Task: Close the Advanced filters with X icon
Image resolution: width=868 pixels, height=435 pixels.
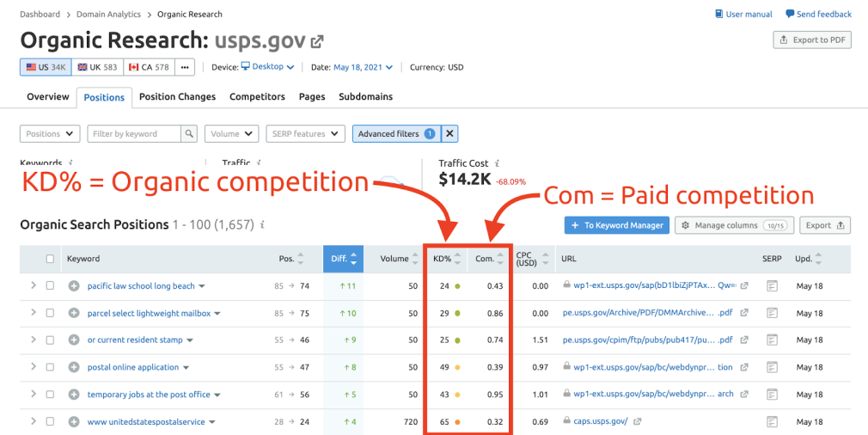Action: 449,134
